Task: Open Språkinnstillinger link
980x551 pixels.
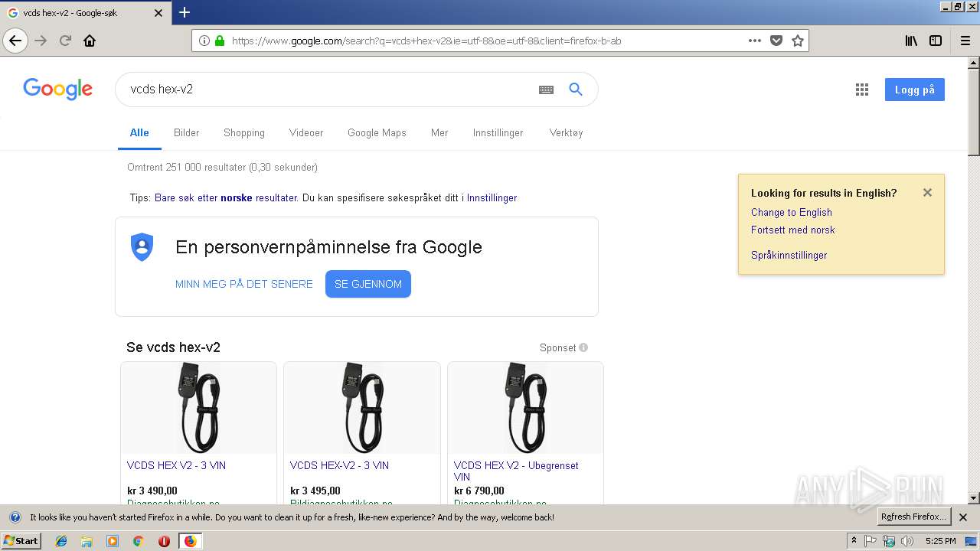Action: [x=789, y=256]
